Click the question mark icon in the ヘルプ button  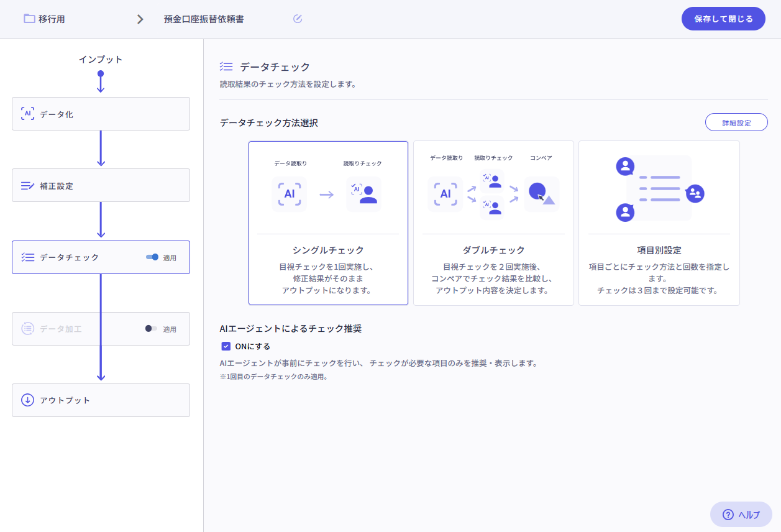point(728,515)
